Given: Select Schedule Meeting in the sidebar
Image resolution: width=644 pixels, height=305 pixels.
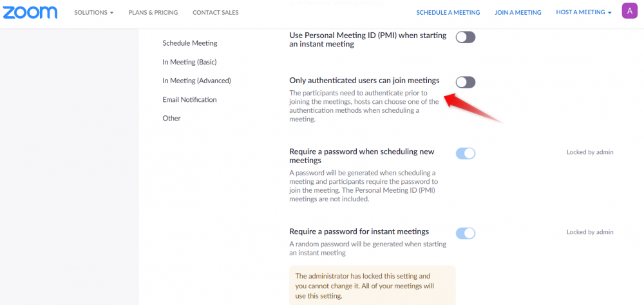Looking at the screenshot, I should [190, 43].
